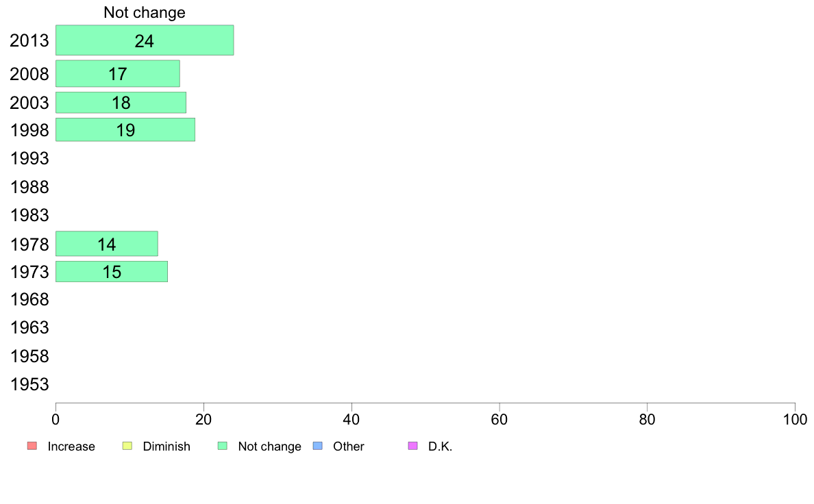Click the Increase legend text
The height and width of the screenshot is (504, 814).
pyautogui.click(x=71, y=446)
